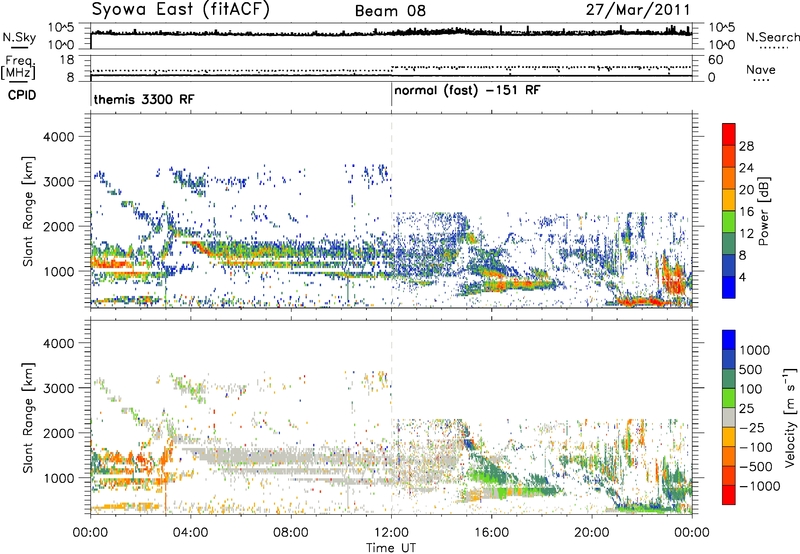Click the 'Power [dB]' colorbar title
Image resolution: width=800 pixels, height=554 pixels.
tap(763, 211)
